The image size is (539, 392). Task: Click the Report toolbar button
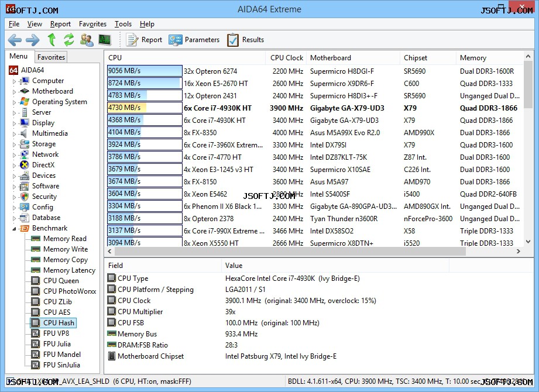click(144, 40)
